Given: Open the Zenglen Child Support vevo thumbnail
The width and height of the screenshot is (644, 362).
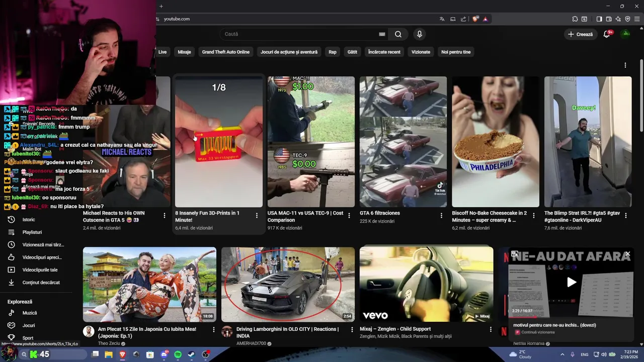Looking at the screenshot, I should pos(427,284).
